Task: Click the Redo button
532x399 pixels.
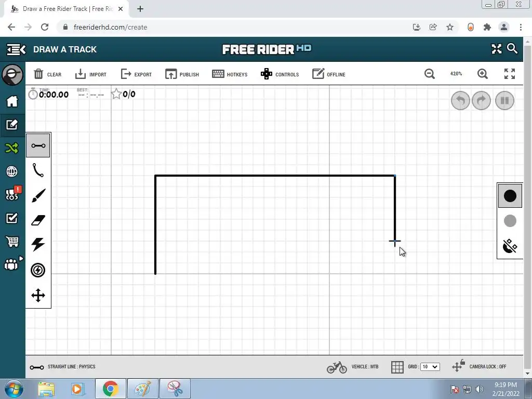Action: tap(482, 100)
